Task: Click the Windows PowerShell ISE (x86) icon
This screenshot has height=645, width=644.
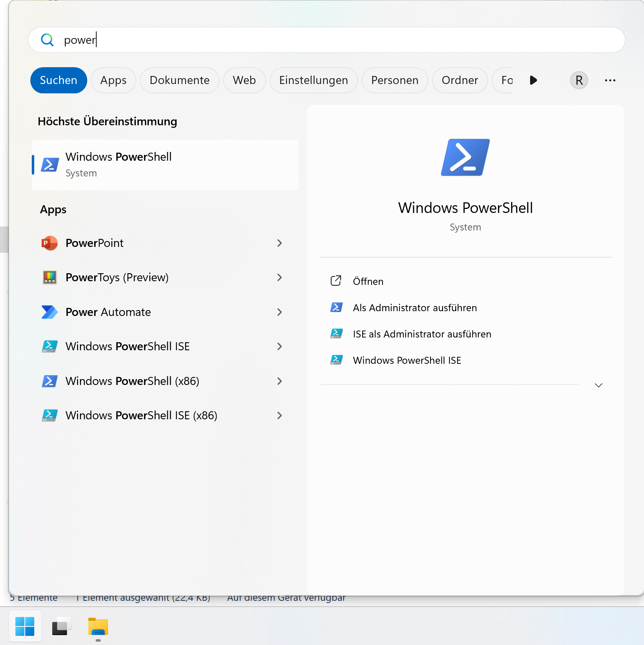Action: click(x=49, y=415)
